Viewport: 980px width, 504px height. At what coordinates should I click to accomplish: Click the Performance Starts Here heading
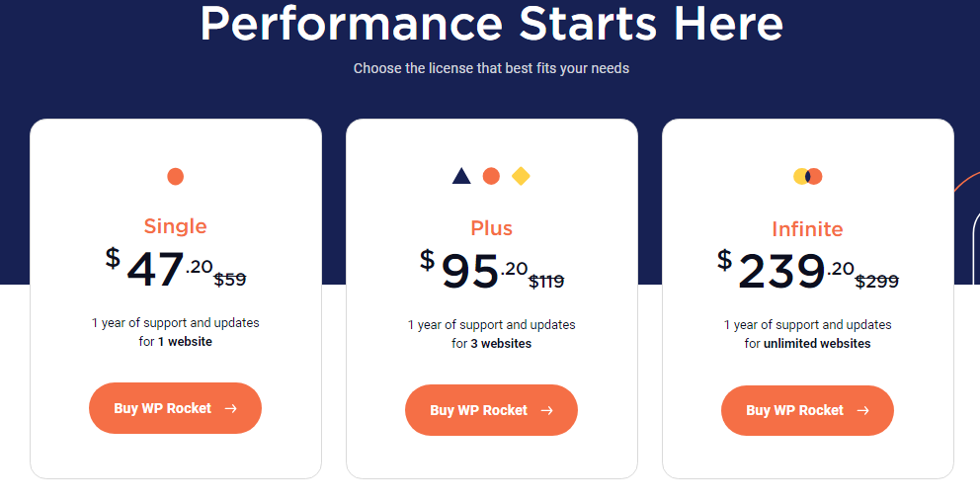pyautogui.click(x=491, y=23)
